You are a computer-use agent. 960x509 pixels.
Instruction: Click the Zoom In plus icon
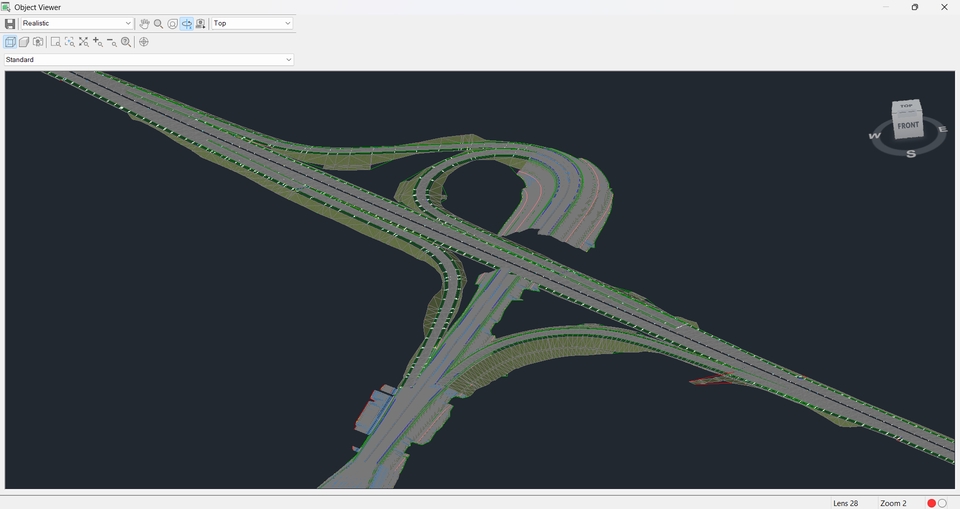point(97,42)
